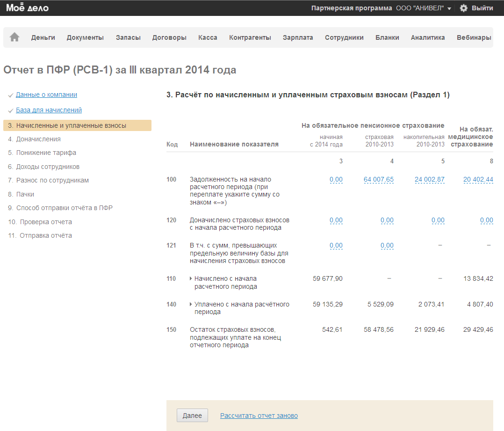Click the Выйти logout link

(482, 8)
